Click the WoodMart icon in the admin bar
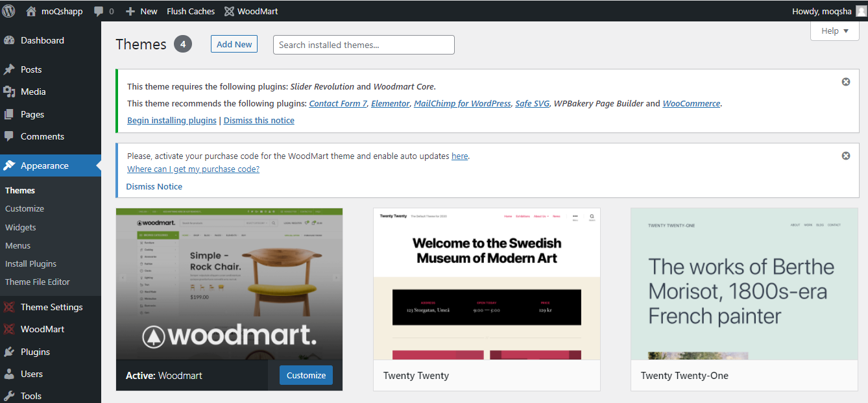Screen dimensions: 868x403 [229, 11]
